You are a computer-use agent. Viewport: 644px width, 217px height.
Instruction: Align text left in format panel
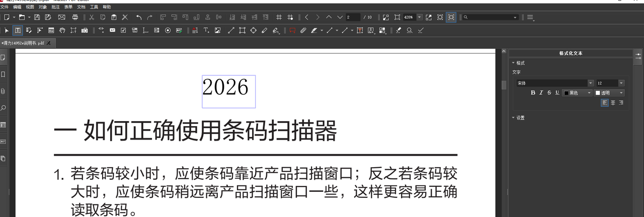[605, 102]
